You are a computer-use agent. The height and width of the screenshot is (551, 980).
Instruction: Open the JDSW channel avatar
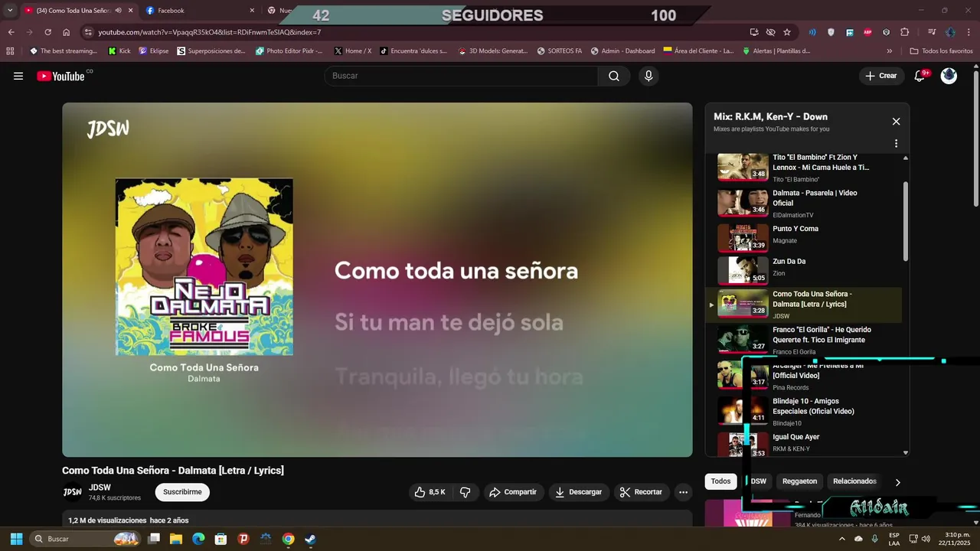point(72,492)
